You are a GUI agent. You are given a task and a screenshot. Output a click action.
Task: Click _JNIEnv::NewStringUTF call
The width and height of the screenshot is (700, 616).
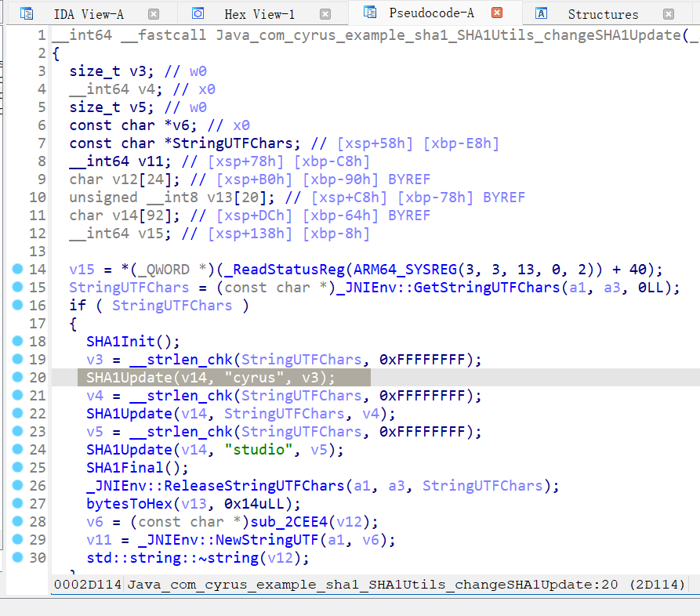[228, 540]
